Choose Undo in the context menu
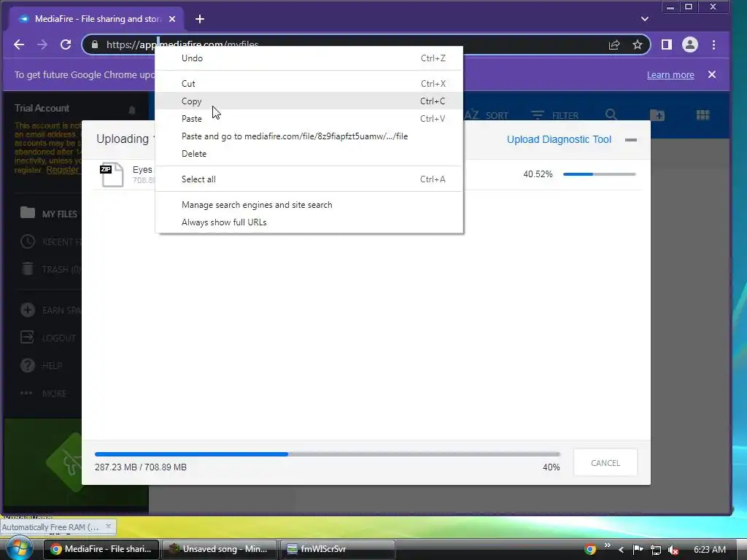 [309, 58]
